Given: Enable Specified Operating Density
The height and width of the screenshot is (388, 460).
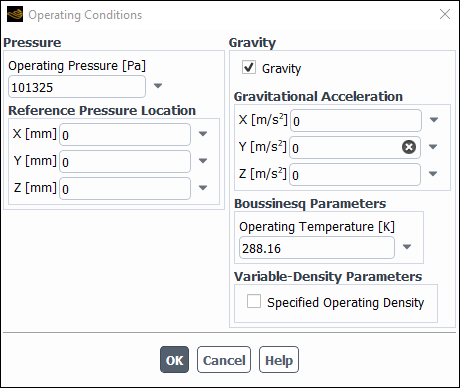Looking at the screenshot, I should pyautogui.click(x=254, y=301).
